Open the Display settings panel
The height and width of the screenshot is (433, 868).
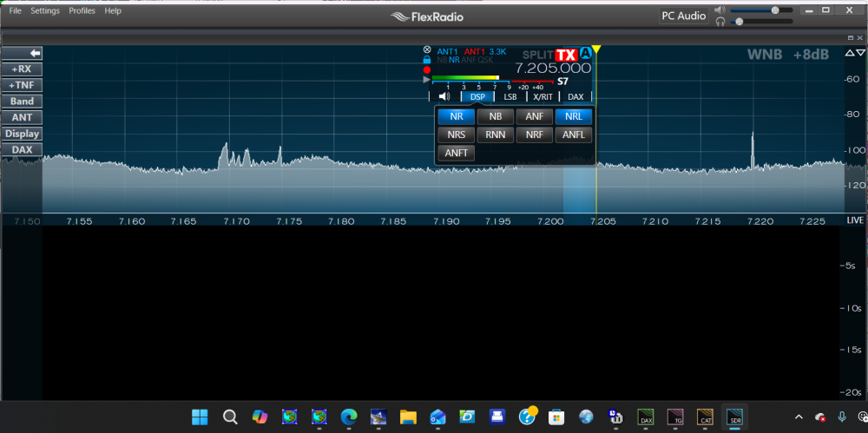click(x=22, y=134)
